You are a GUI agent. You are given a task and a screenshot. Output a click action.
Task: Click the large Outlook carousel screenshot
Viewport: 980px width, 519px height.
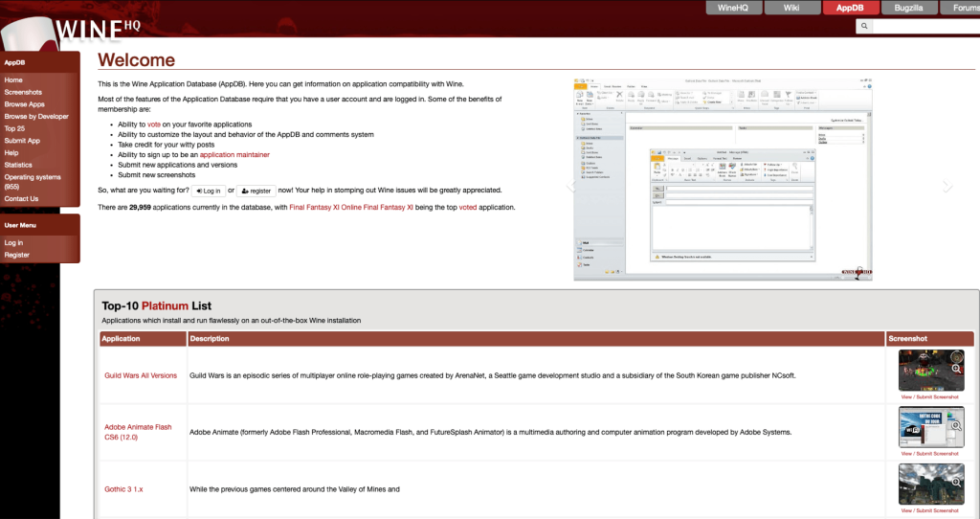point(724,179)
